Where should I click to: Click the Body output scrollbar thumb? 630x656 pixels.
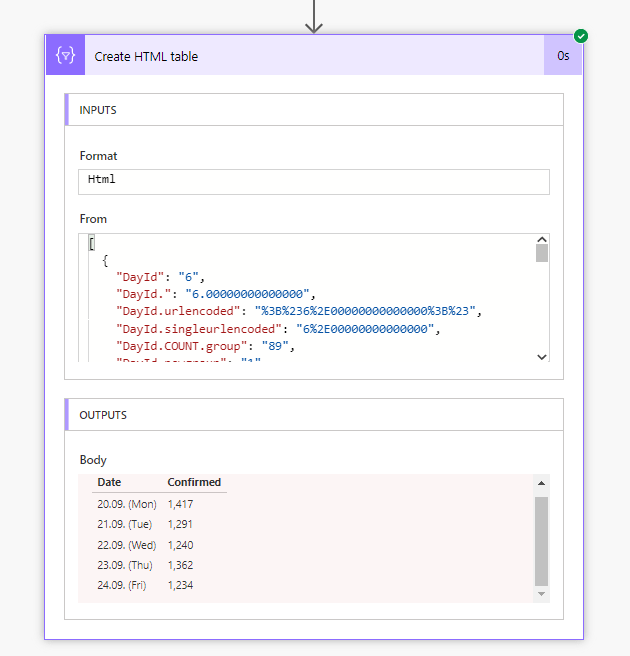point(542,540)
